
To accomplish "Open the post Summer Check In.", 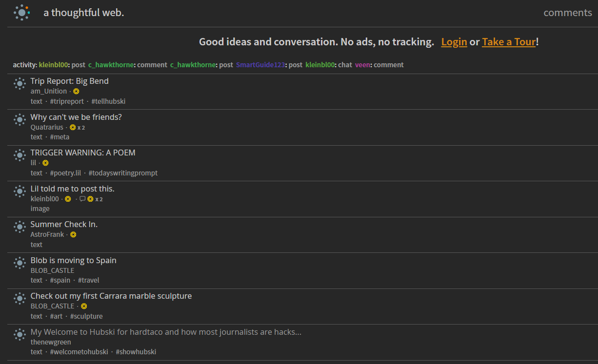I will pyautogui.click(x=64, y=224).
